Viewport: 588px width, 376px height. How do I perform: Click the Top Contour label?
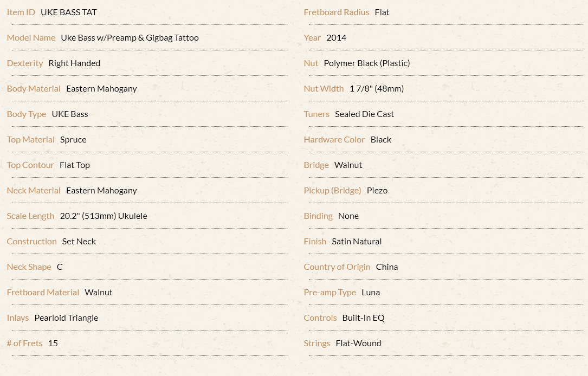(x=30, y=165)
